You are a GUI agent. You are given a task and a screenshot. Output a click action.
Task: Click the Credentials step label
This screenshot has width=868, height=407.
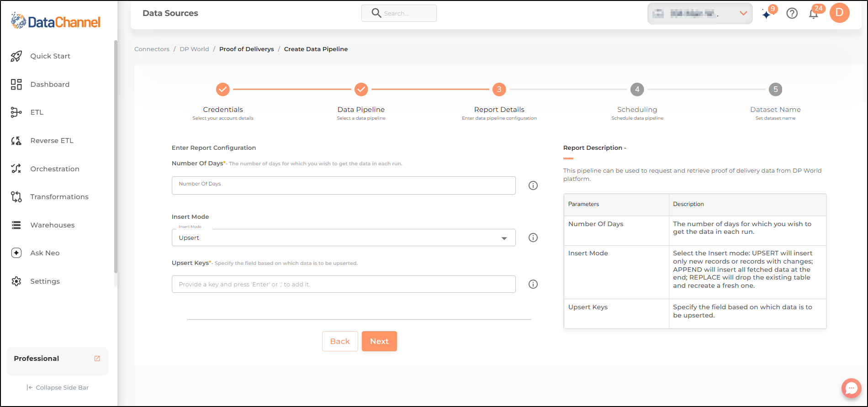[223, 110]
